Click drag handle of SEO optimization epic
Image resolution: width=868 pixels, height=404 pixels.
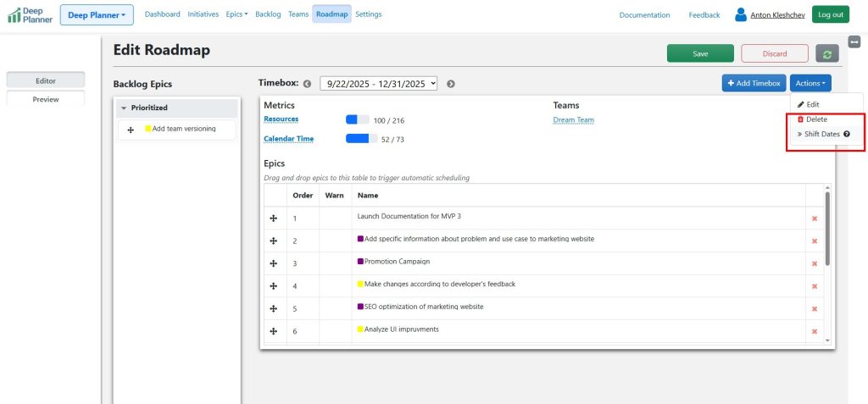pos(274,308)
